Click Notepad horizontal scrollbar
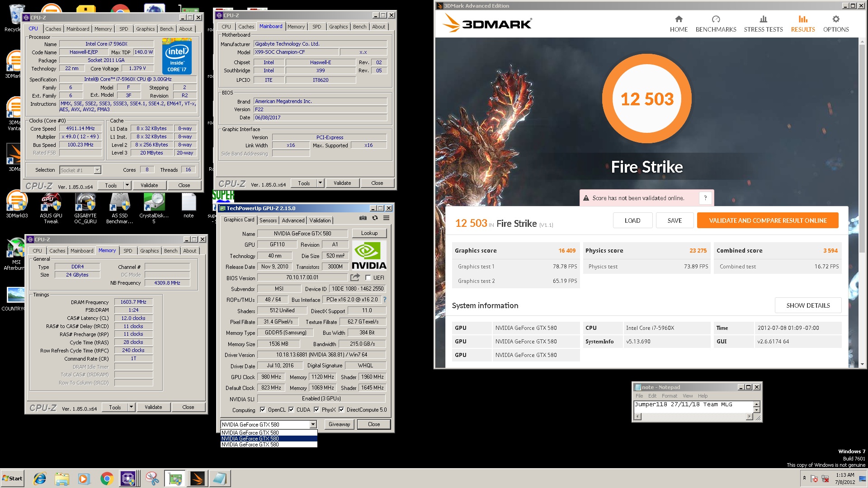 [x=693, y=417]
